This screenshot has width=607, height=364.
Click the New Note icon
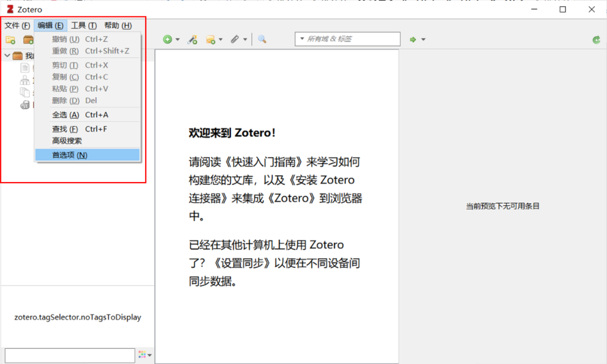pyautogui.click(x=211, y=39)
